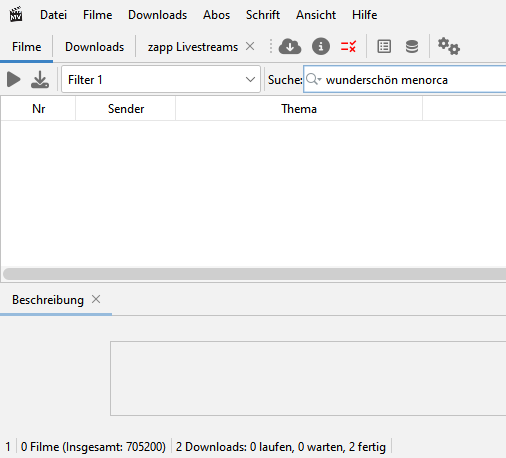
Task: Click the MediathekView app logo icon
Action: click(16, 14)
